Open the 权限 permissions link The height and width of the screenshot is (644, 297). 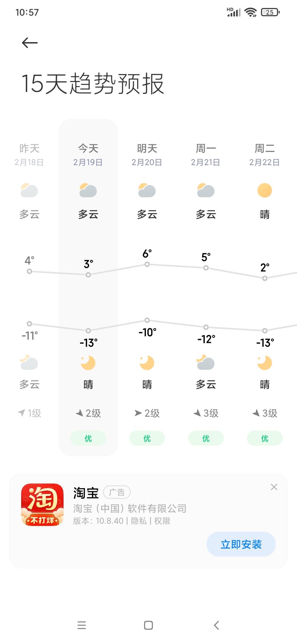(x=162, y=521)
